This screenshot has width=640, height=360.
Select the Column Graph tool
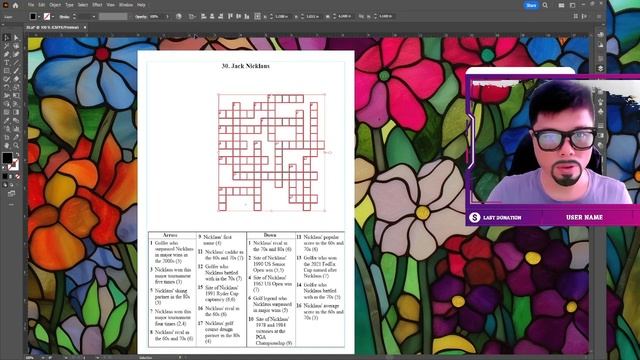click(x=16, y=129)
